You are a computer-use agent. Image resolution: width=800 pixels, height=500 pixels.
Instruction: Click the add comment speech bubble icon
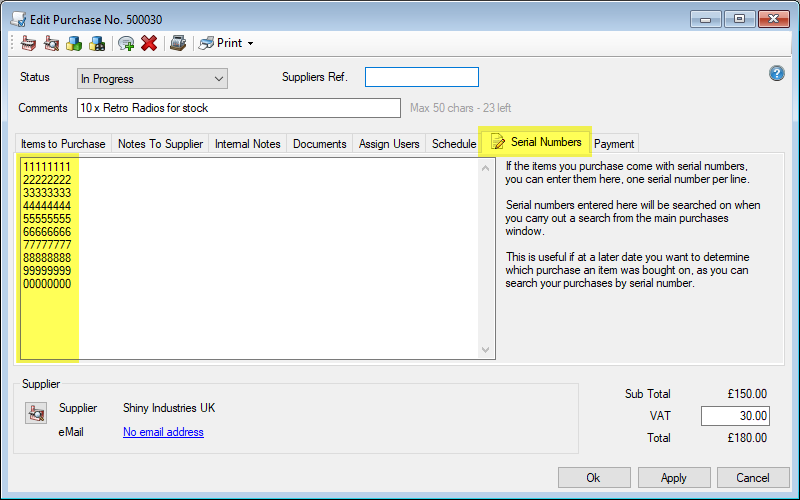click(126, 43)
